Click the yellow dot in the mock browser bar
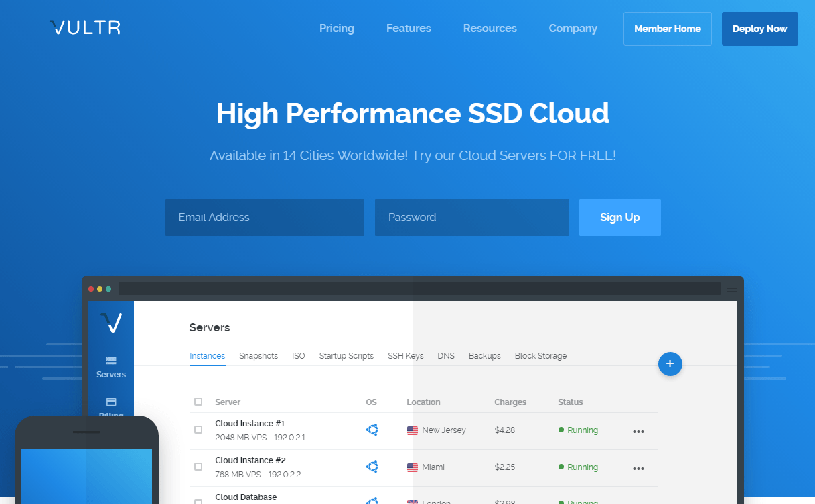Screen dimensions: 815x504 pos(100,289)
